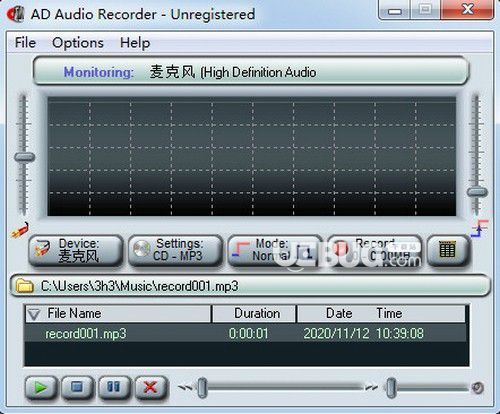
Task: Click the speaker icon by the volume slider
Action: pos(478,388)
